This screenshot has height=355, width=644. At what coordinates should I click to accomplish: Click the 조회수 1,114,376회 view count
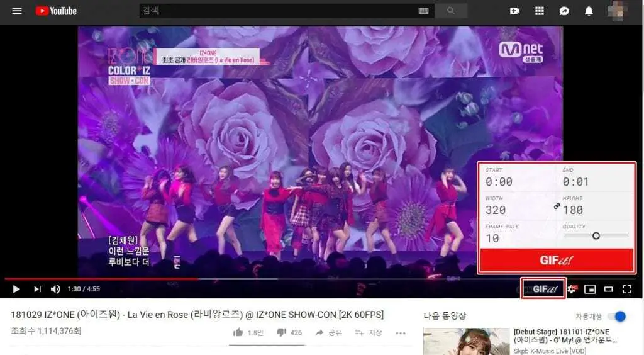(x=46, y=330)
